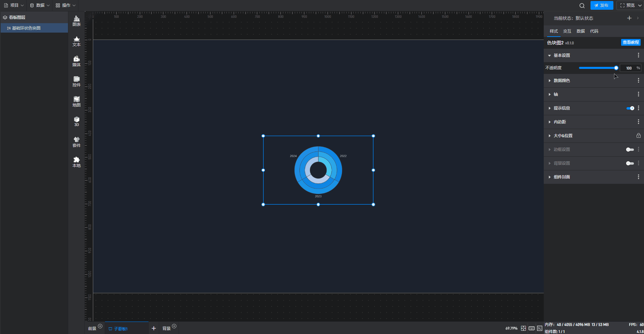Viewport: 644px width, 334px height.
Task: Select the 文本 text component icon
Action: tap(76, 41)
